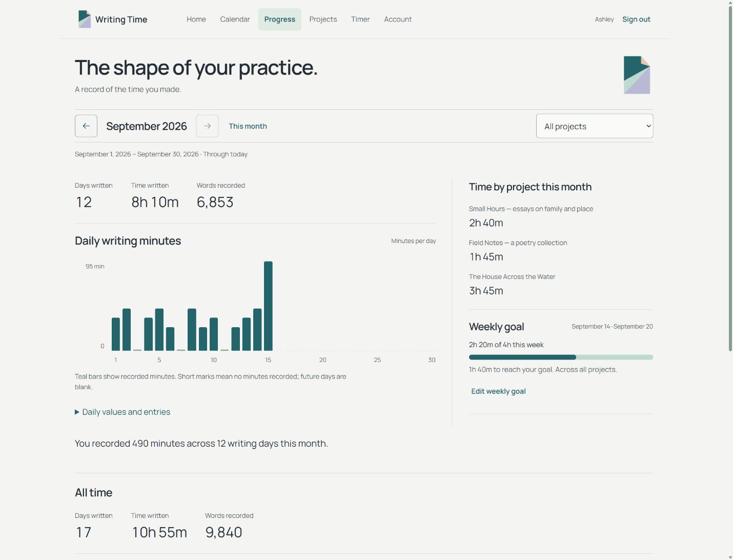Viewport: 733px width, 560px height.
Task: Click the 490 minutes summary sentence
Action: 201,444
